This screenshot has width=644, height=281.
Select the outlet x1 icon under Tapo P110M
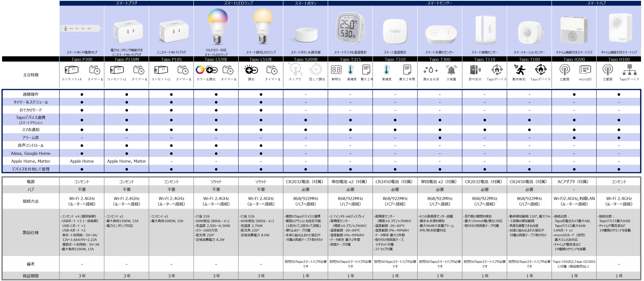click(x=117, y=70)
